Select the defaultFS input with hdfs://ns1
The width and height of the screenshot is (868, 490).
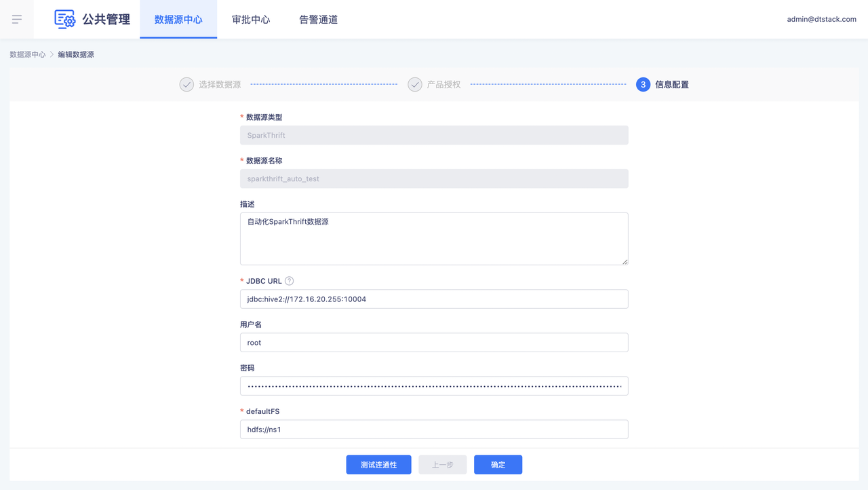click(x=434, y=430)
